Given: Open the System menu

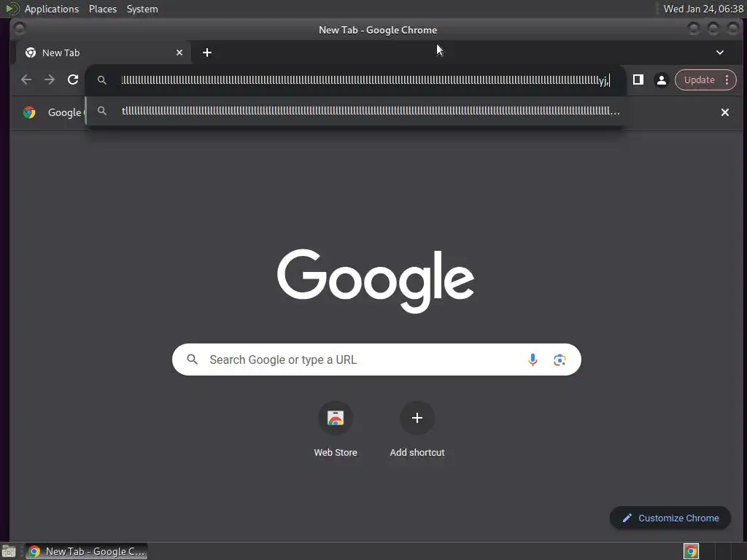Looking at the screenshot, I should click(142, 9).
